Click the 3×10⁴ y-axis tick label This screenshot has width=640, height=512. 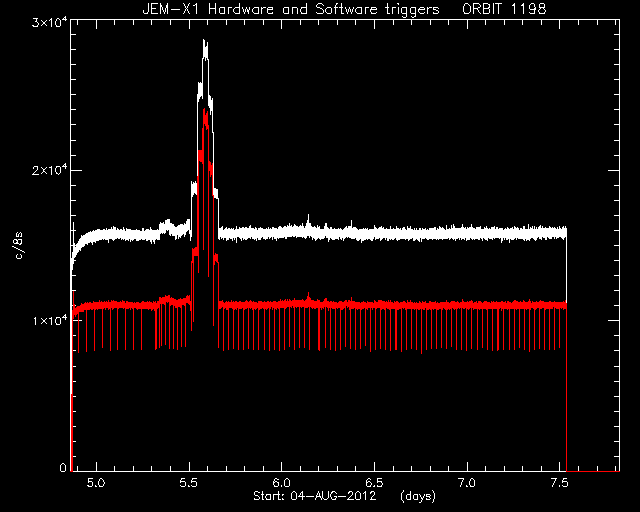(49, 22)
